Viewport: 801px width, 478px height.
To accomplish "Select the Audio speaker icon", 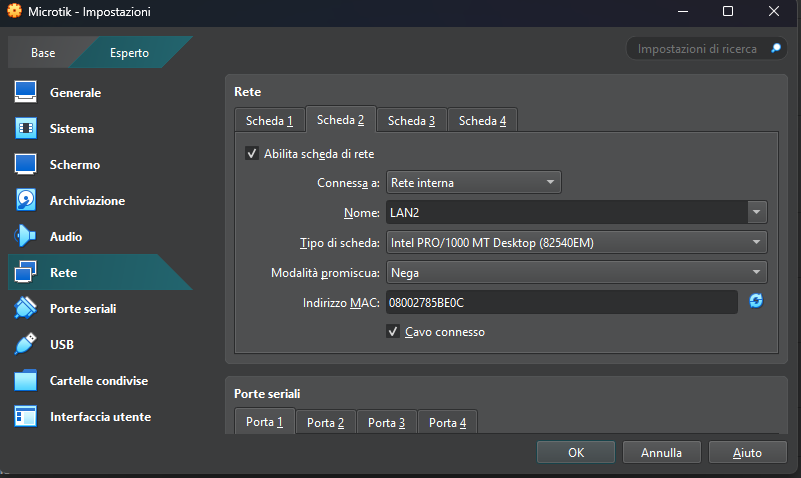I will point(26,236).
